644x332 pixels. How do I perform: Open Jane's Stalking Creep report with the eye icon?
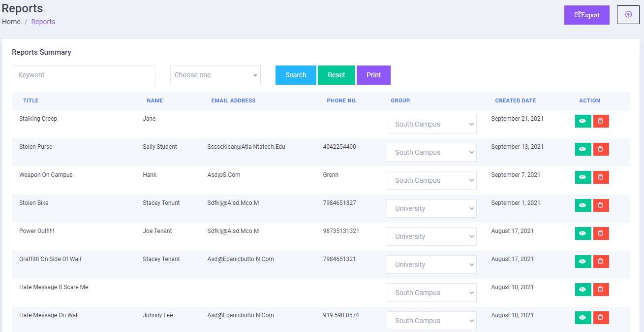click(x=583, y=121)
